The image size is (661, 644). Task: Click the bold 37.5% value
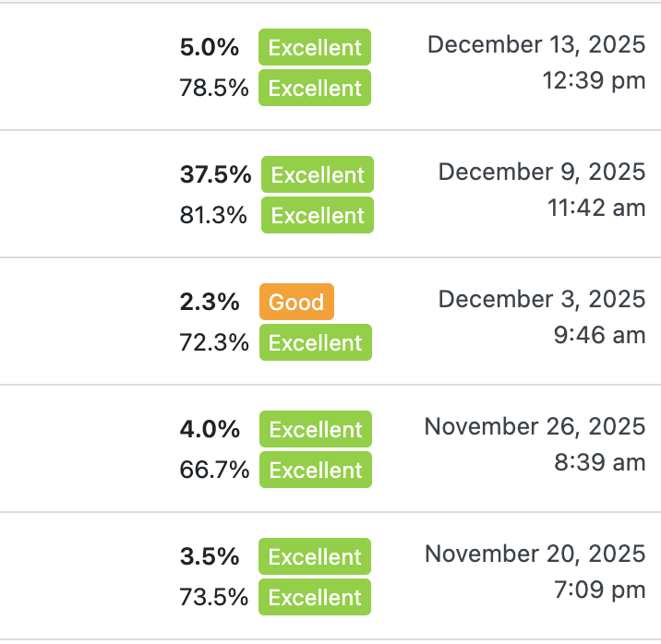point(215,174)
